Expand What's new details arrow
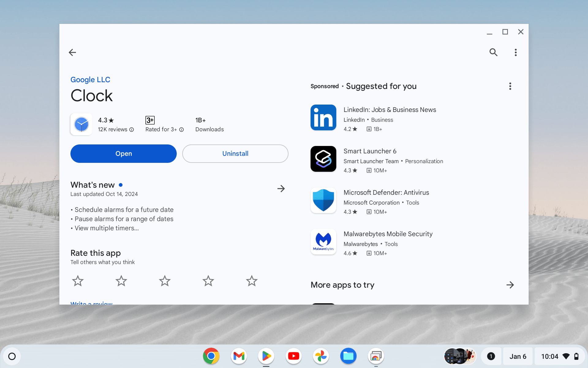The width and height of the screenshot is (588, 368). (x=281, y=189)
